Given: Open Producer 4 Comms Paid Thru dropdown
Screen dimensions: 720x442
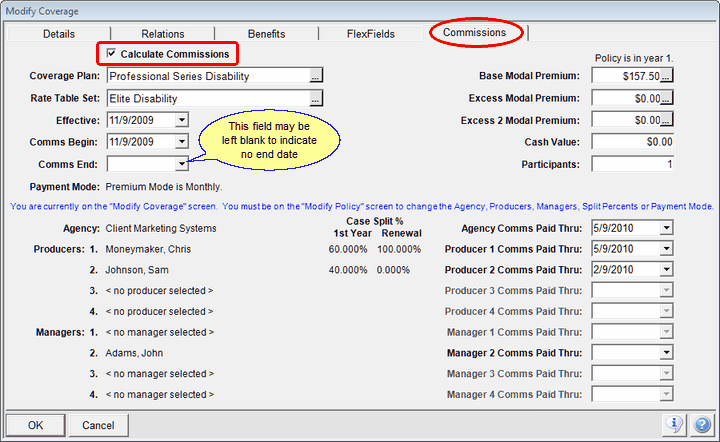Looking at the screenshot, I should pyautogui.click(x=666, y=311).
